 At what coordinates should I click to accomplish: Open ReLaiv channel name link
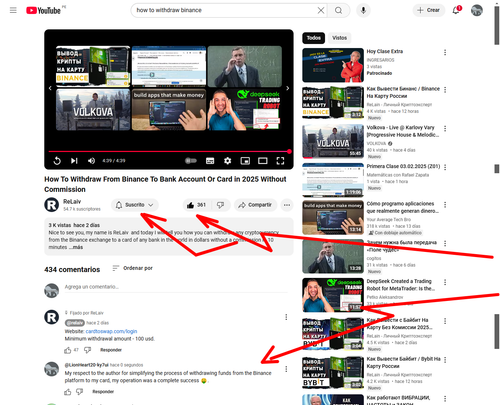72,201
